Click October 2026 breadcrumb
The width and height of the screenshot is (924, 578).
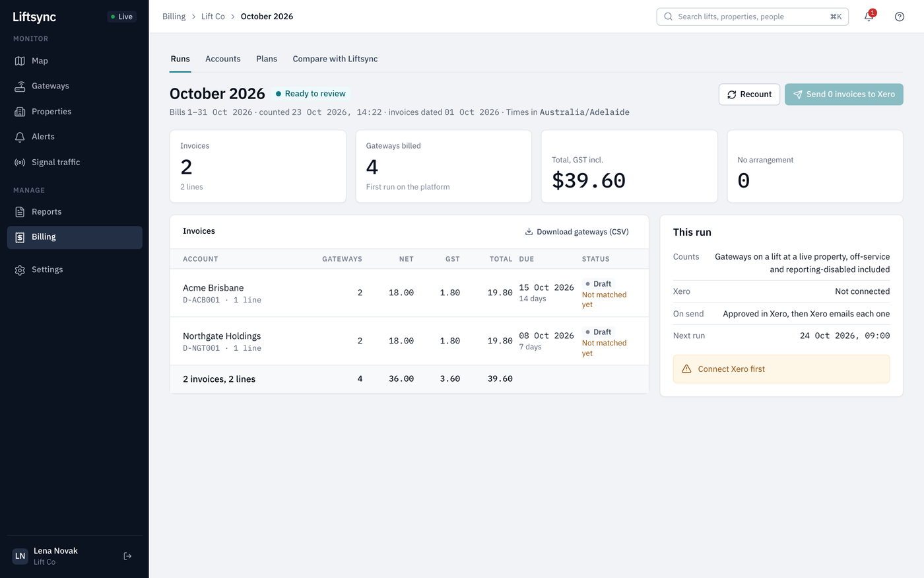[267, 17]
